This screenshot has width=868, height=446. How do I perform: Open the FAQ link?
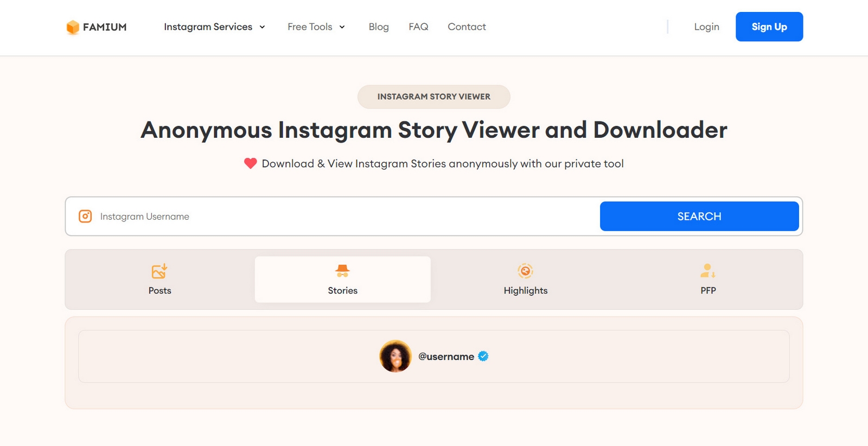point(418,27)
